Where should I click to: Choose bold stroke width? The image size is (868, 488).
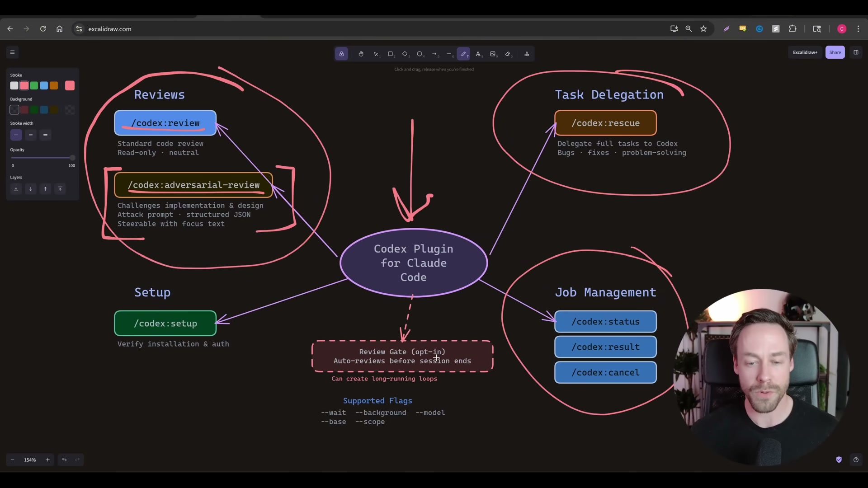pyautogui.click(x=31, y=135)
